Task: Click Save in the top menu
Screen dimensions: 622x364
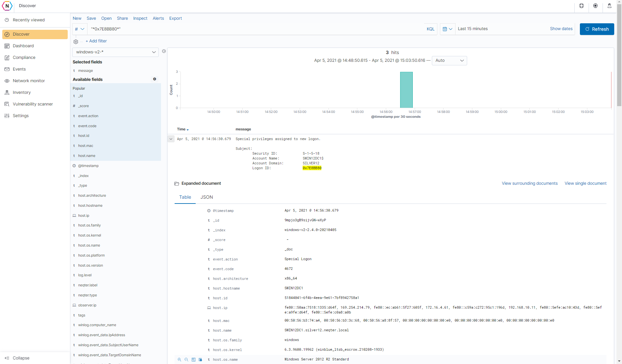Action: (91, 18)
